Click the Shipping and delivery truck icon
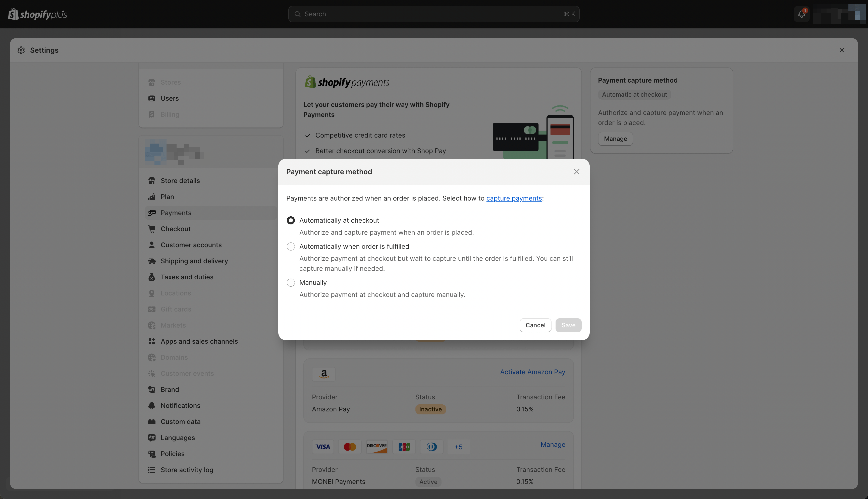This screenshot has height=499, width=868. click(152, 261)
